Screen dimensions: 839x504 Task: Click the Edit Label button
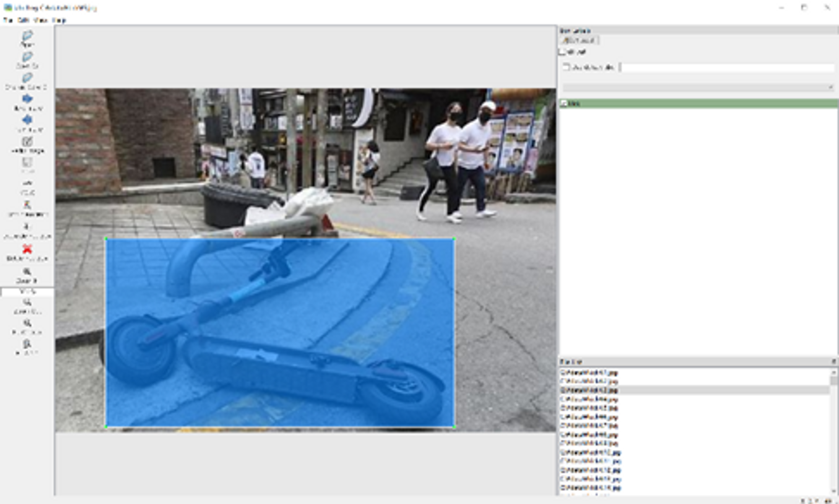579,41
